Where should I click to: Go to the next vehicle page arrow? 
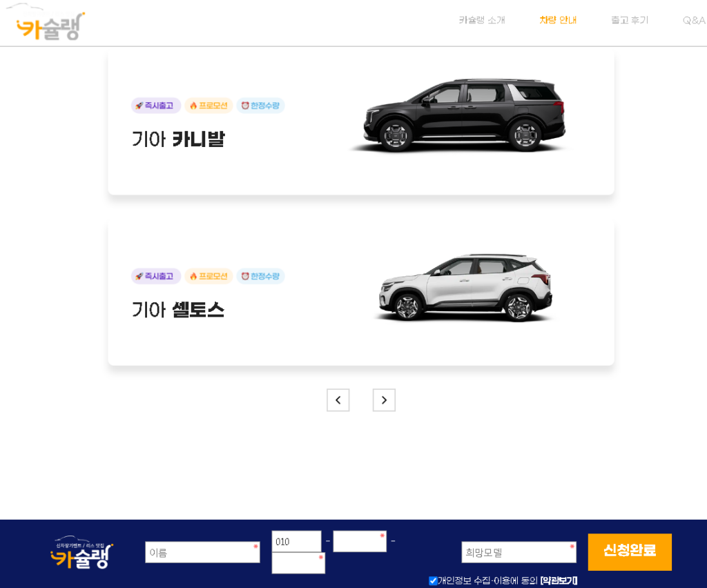[384, 400]
